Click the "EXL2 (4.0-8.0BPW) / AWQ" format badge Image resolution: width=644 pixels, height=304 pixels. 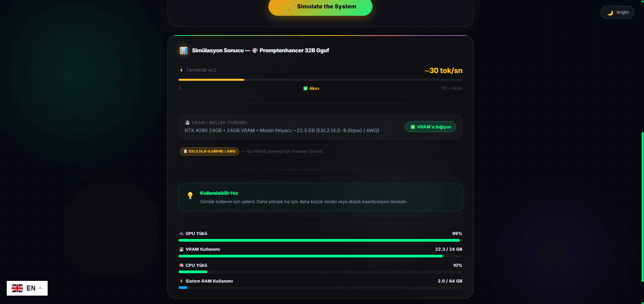(x=209, y=151)
